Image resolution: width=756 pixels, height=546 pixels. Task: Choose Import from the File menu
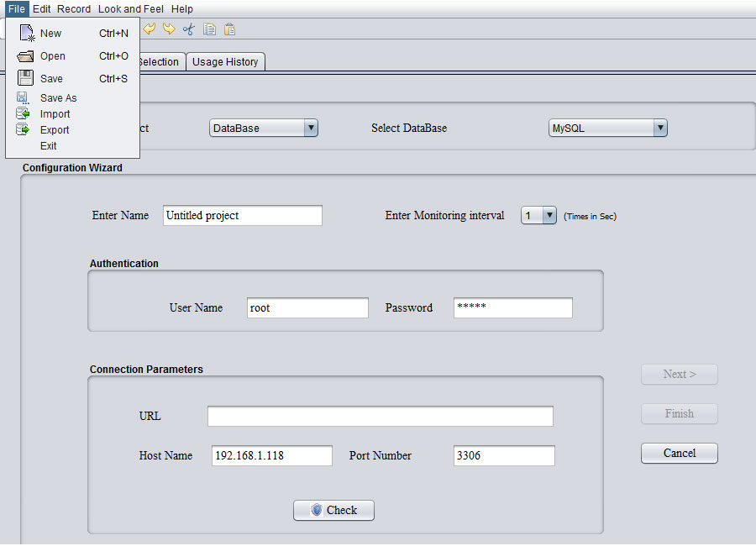[x=55, y=114]
